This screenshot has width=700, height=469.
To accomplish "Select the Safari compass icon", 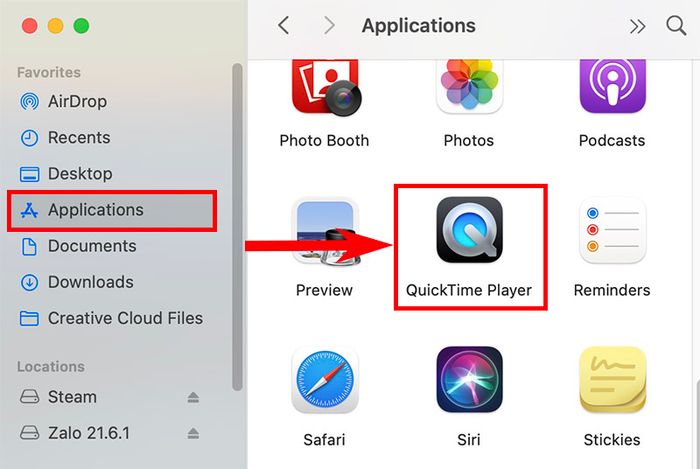I will click(325, 380).
